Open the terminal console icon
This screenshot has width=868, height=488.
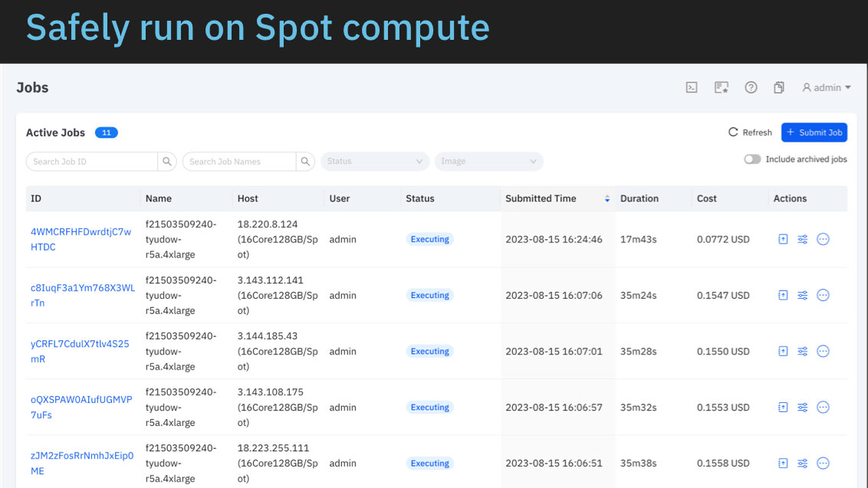click(x=692, y=87)
